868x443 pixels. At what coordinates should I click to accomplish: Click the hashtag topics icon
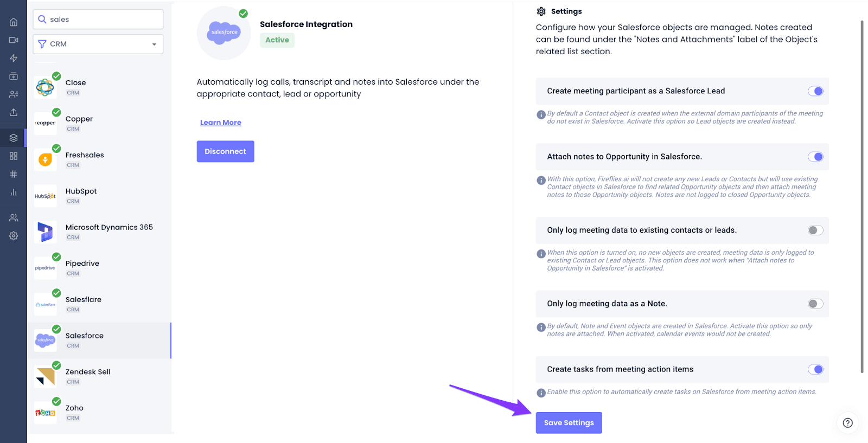pyautogui.click(x=14, y=174)
